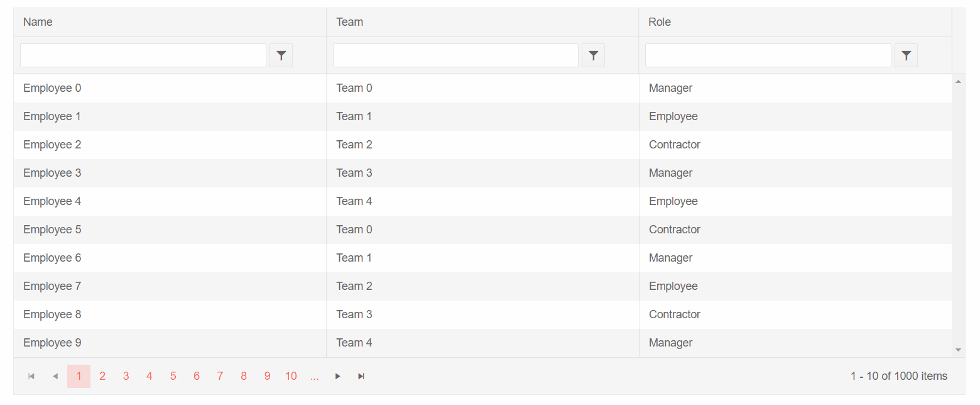This screenshot has width=980, height=405.
Task: Jump to page 10
Action: (291, 376)
